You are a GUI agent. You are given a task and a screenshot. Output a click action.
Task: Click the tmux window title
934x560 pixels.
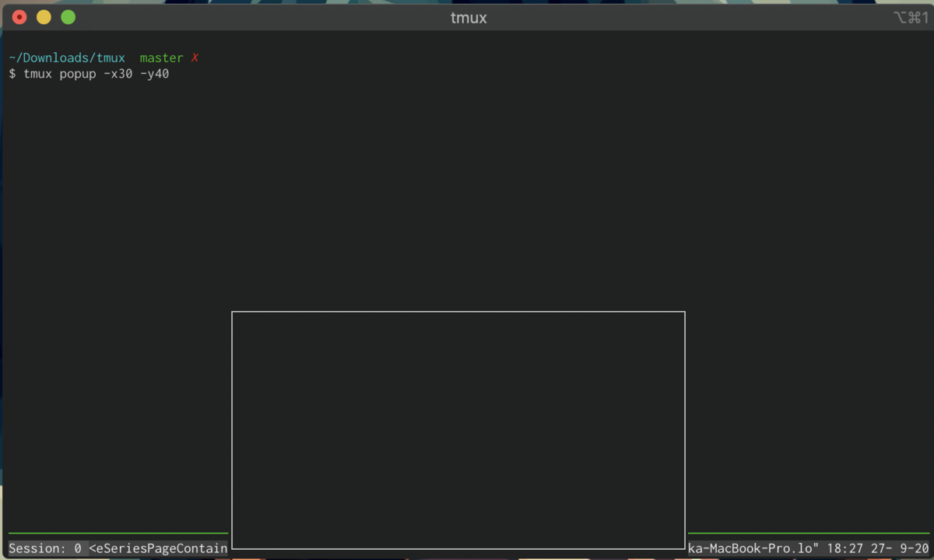pyautogui.click(x=469, y=18)
